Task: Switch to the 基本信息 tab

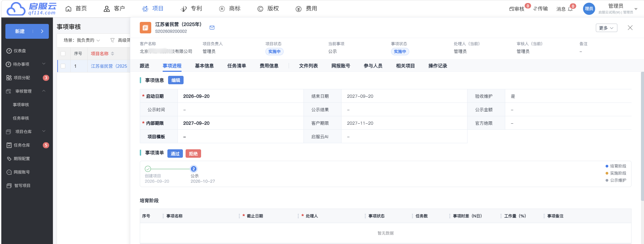Action: click(x=204, y=66)
